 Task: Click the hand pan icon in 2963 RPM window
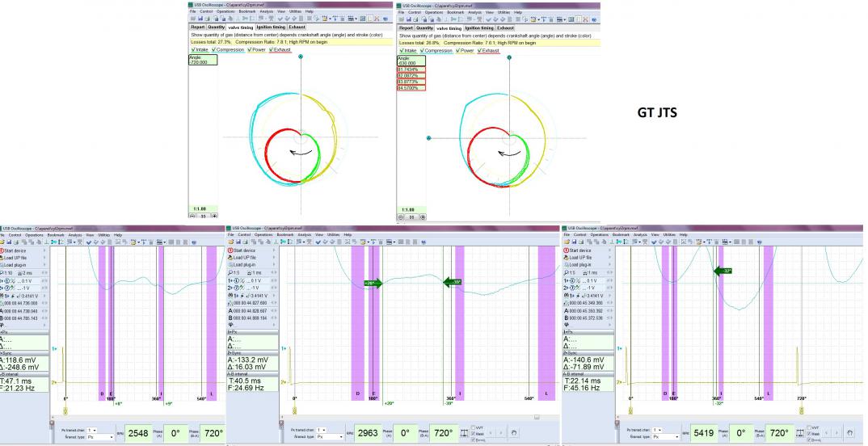pyautogui.click(x=514, y=433)
